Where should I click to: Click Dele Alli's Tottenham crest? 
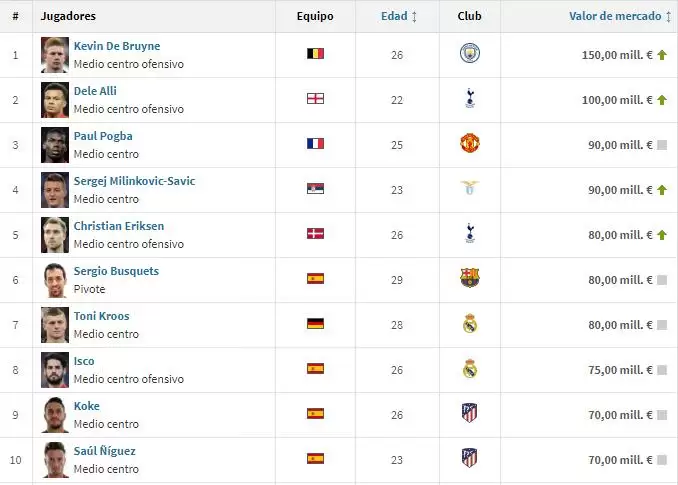tap(470, 99)
